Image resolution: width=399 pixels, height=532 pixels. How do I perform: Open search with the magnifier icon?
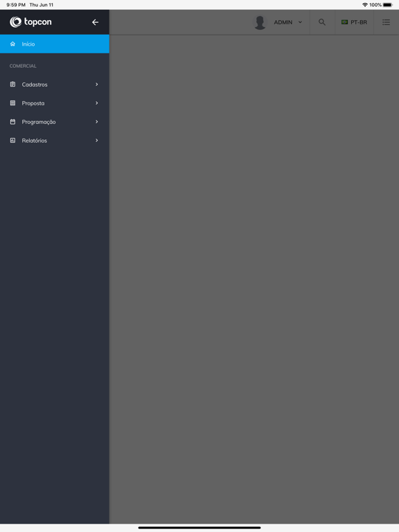click(322, 22)
